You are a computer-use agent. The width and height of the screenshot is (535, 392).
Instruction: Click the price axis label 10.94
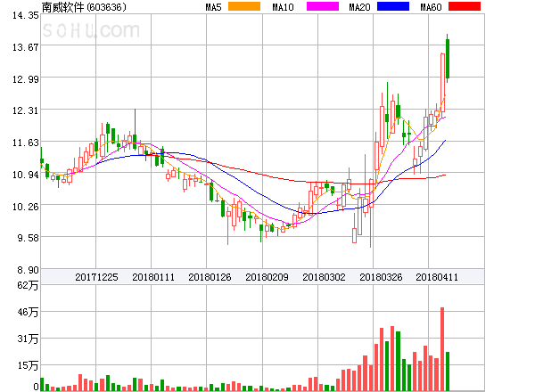(x=26, y=175)
